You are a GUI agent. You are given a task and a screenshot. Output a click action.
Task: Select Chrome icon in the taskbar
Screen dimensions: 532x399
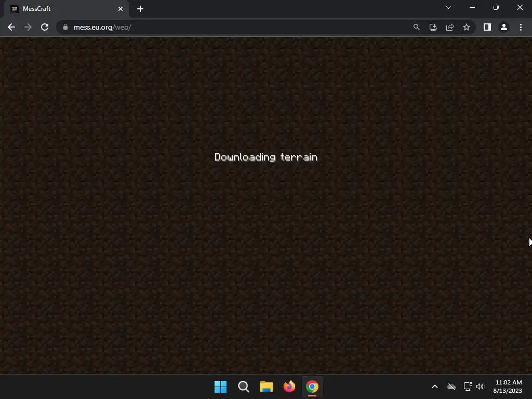[312, 387]
